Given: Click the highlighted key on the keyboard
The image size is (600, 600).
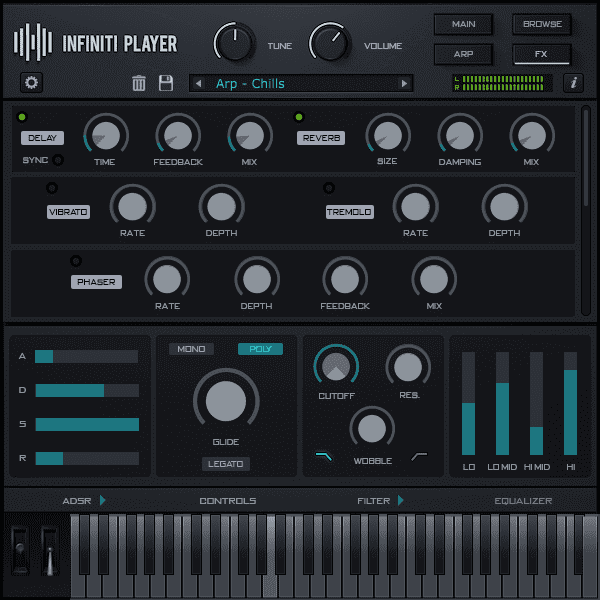Looking at the screenshot, I should (271, 556).
